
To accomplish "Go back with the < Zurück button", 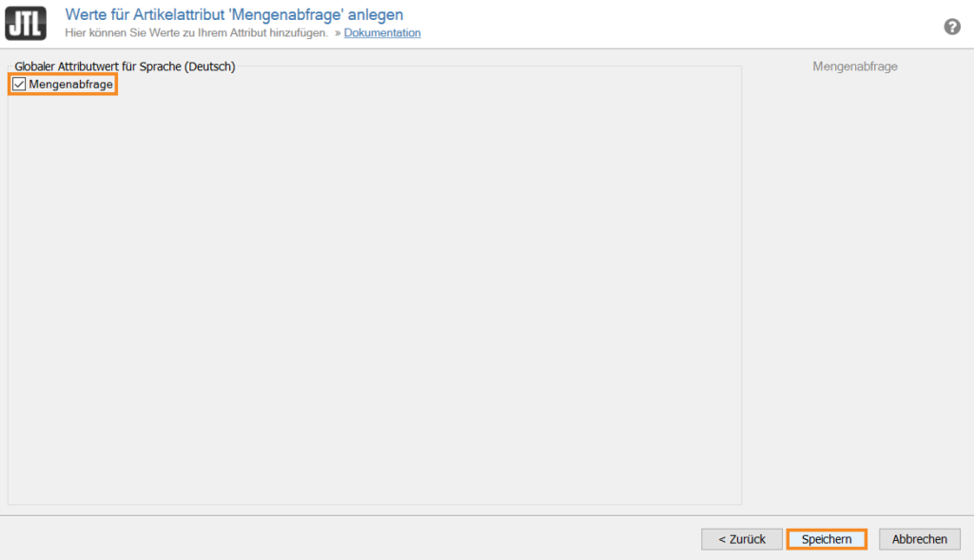I will tap(741, 539).
